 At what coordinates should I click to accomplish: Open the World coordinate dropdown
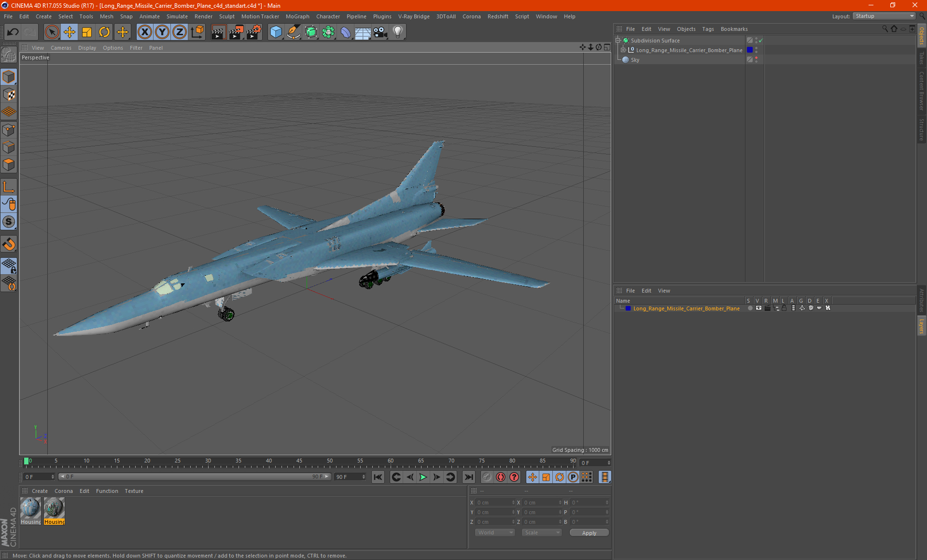coord(495,532)
